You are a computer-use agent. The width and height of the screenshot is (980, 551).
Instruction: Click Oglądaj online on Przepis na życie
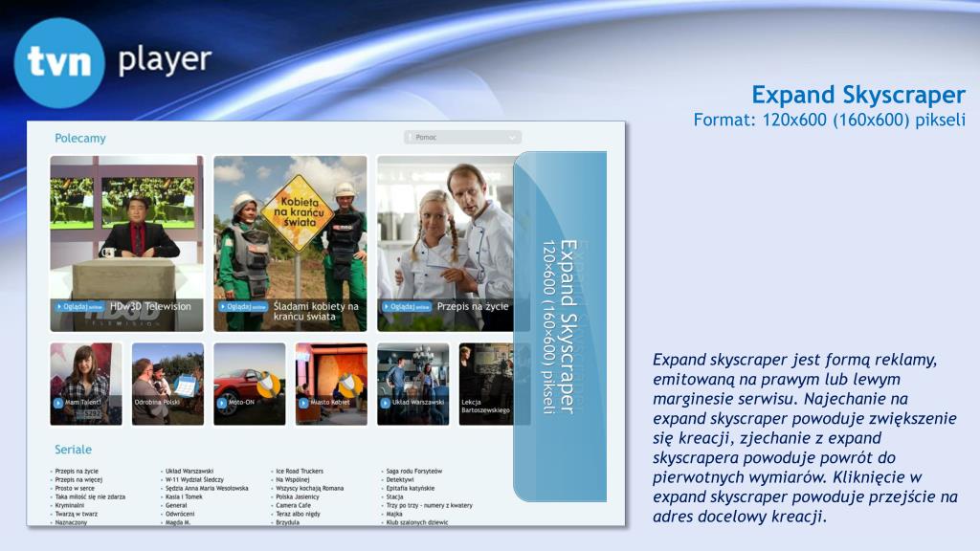click(407, 307)
